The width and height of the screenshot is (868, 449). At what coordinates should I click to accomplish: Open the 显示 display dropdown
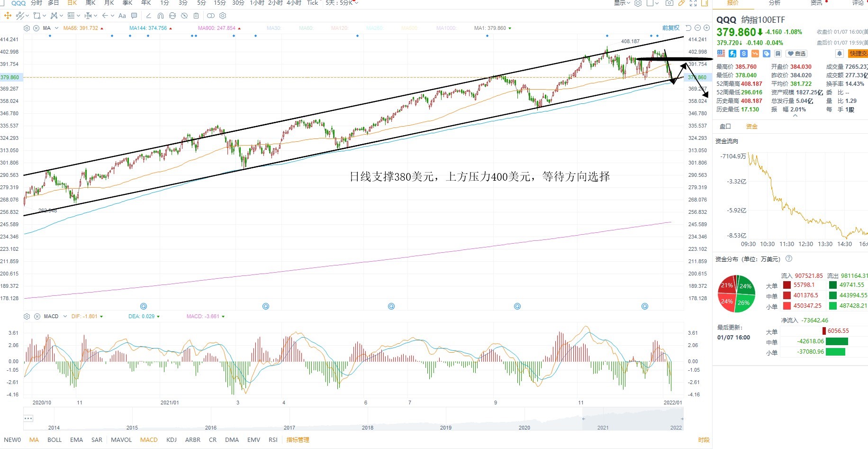tap(622, 3)
